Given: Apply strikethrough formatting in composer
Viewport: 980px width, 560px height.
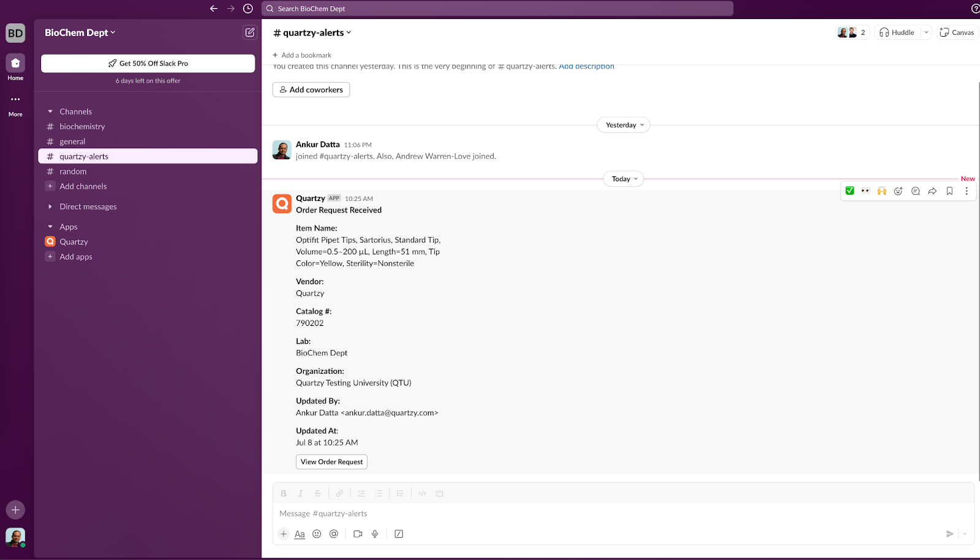Looking at the screenshot, I should pos(317,493).
